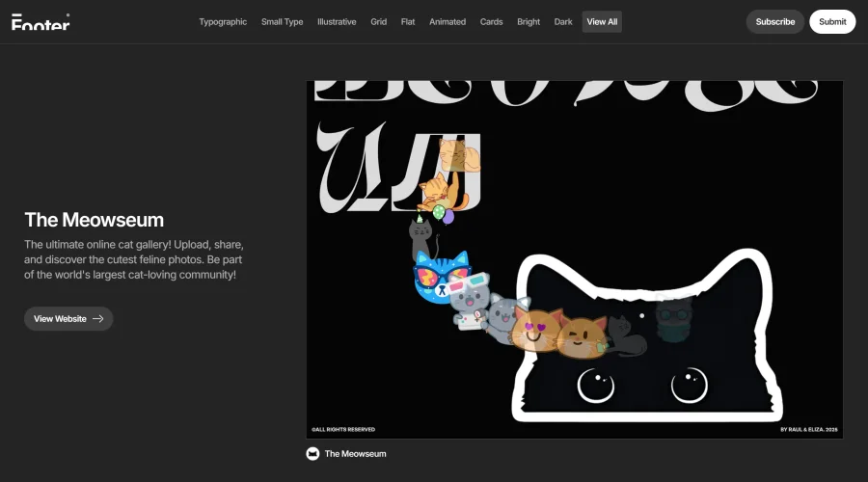Select the Illustrative category
This screenshot has height=482, width=868.
coord(337,21)
